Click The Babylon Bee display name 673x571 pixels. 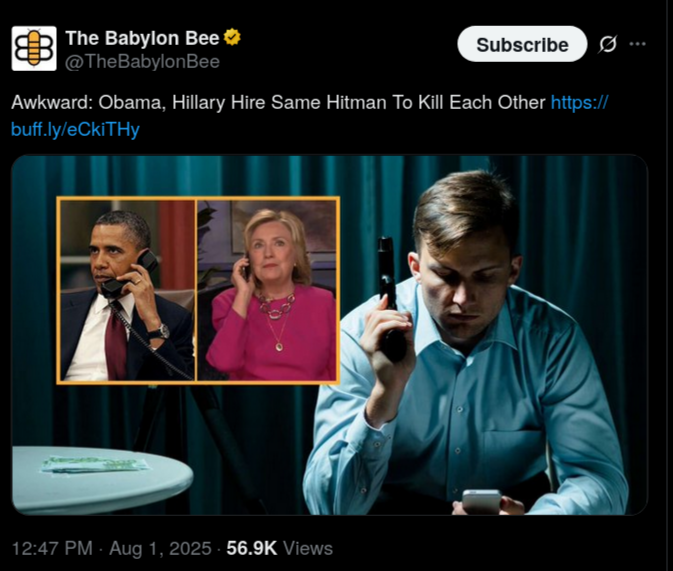tap(142, 38)
